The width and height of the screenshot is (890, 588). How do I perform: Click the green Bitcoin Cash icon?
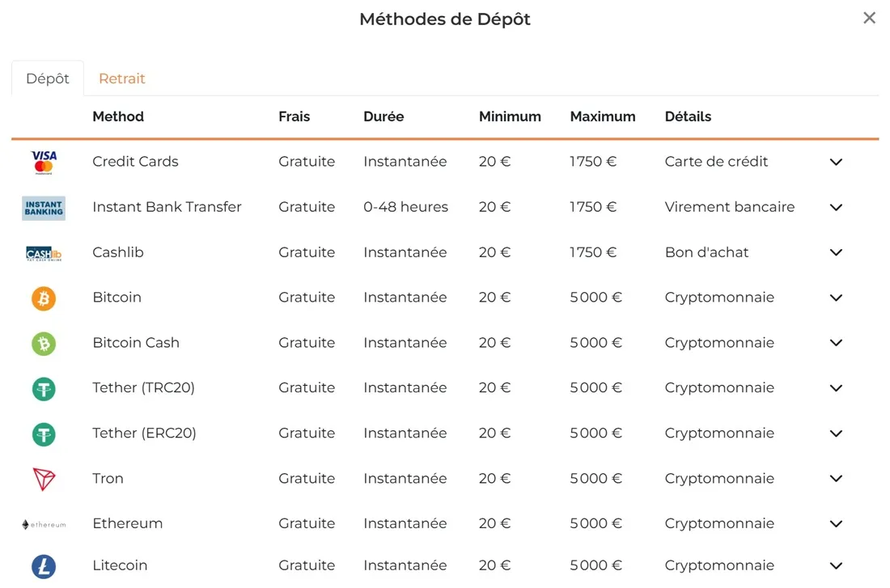tap(44, 344)
